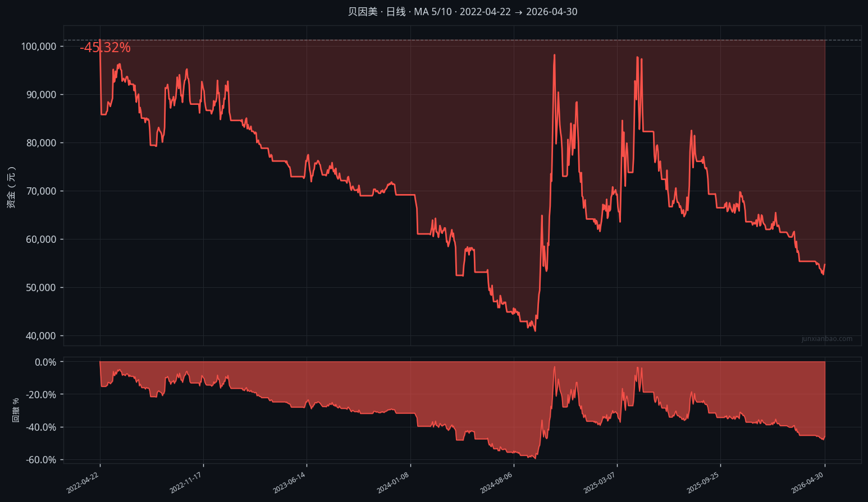The height and width of the screenshot is (502, 868).
Task: Select the 40,000 equity axis label
Action: [41, 336]
